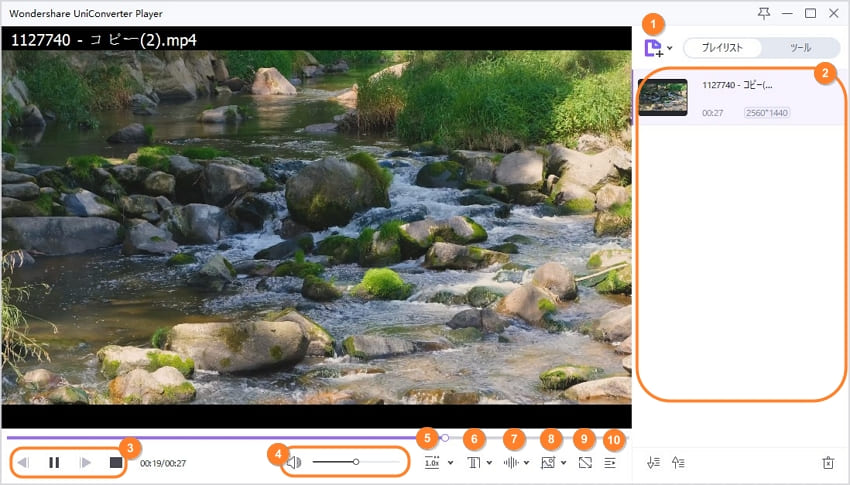Toggle fullscreen mode icon
Screen dimensions: 850x485
[x=585, y=463]
